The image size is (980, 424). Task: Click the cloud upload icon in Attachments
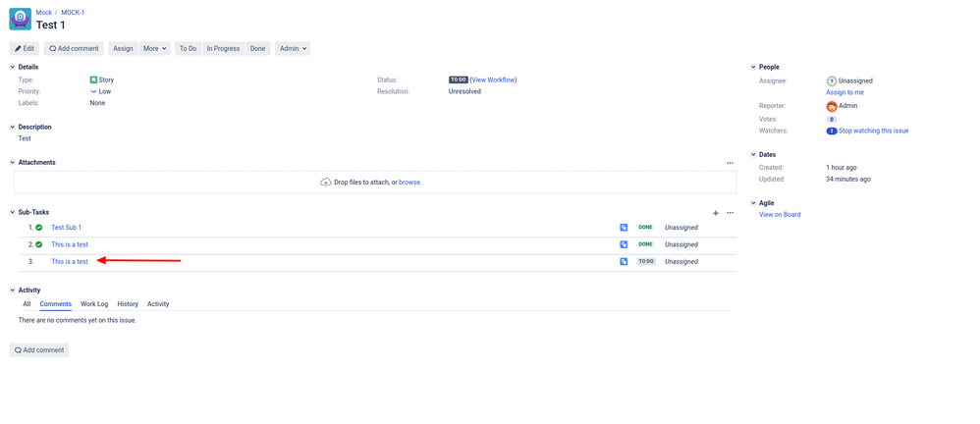(x=325, y=183)
